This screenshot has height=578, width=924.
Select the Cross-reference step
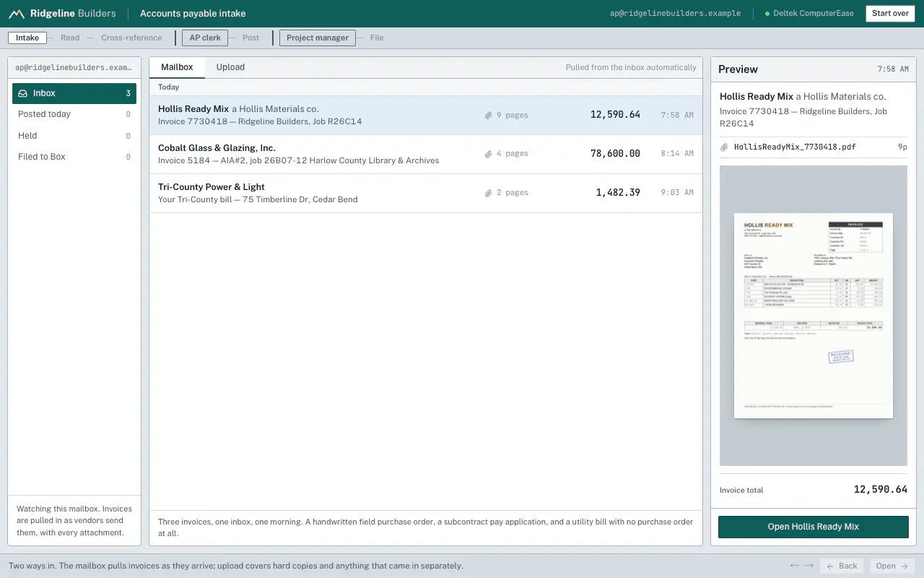[x=131, y=38]
